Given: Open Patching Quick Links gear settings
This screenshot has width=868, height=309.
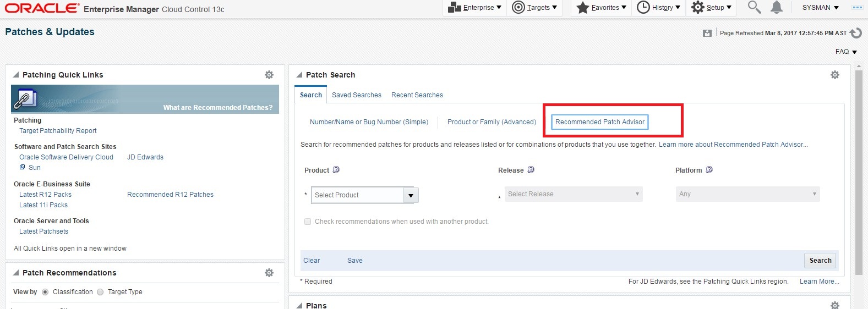Looking at the screenshot, I should tap(269, 75).
